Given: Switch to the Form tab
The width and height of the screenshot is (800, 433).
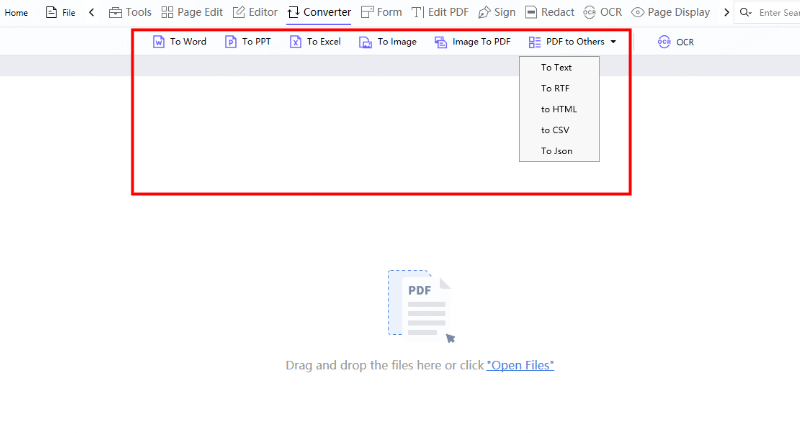Looking at the screenshot, I should pyautogui.click(x=381, y=12).
